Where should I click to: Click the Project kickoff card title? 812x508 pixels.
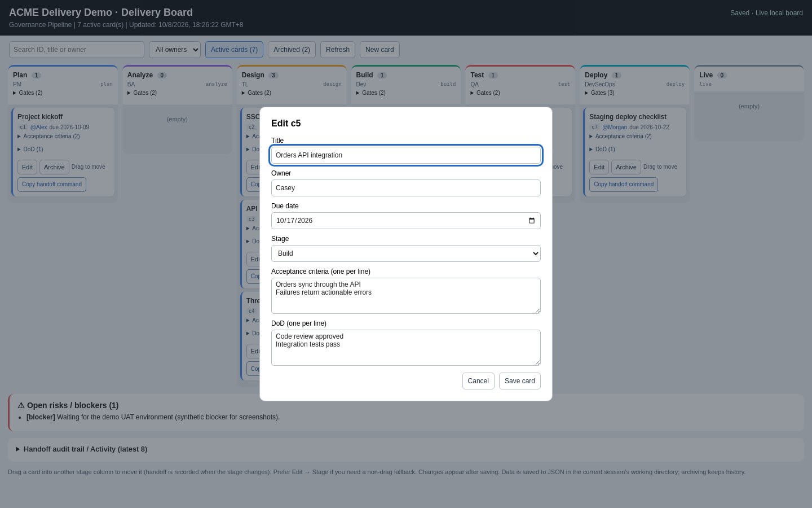tap(40, 117)
